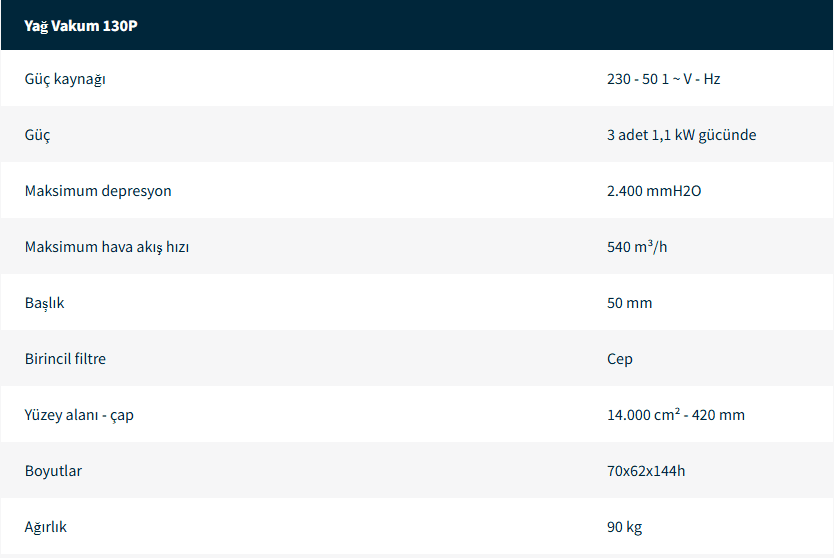Click the "50 mm" value

629,303
